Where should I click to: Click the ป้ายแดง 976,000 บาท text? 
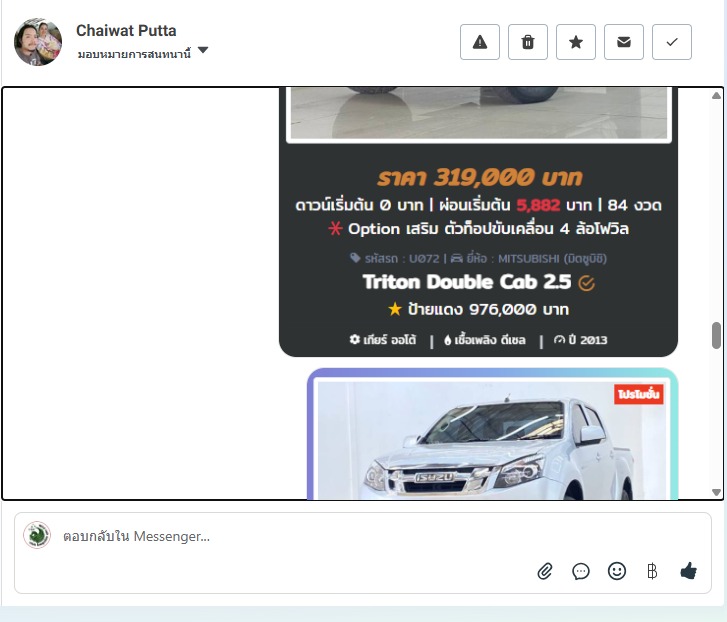[488, 309]
